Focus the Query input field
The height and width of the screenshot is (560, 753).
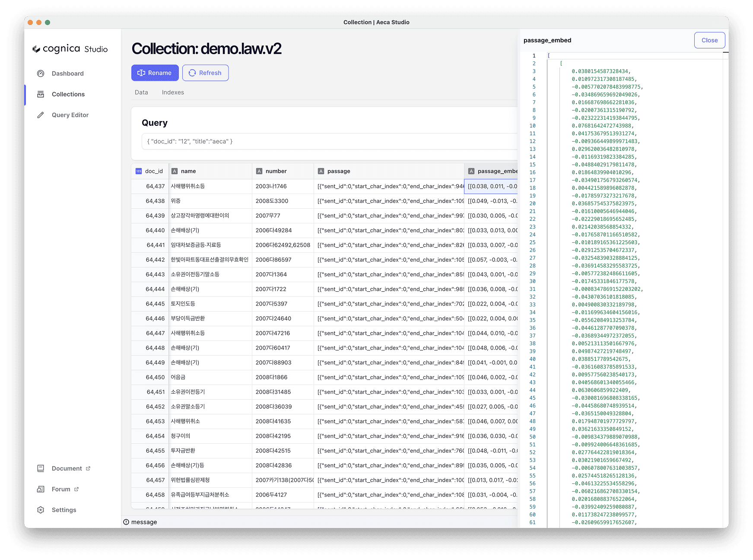coord(328,141)
